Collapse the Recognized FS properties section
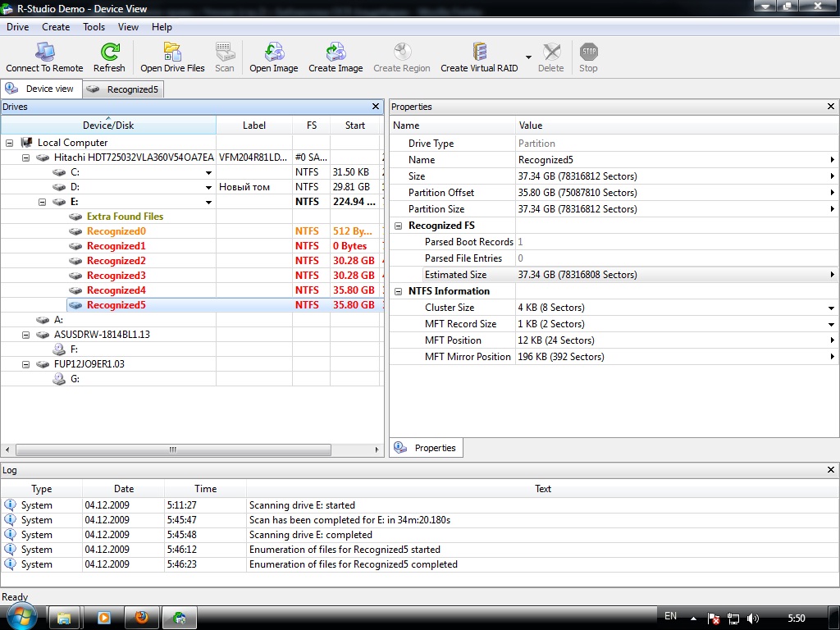Viewport: 840px width, 630px height. 399,226
